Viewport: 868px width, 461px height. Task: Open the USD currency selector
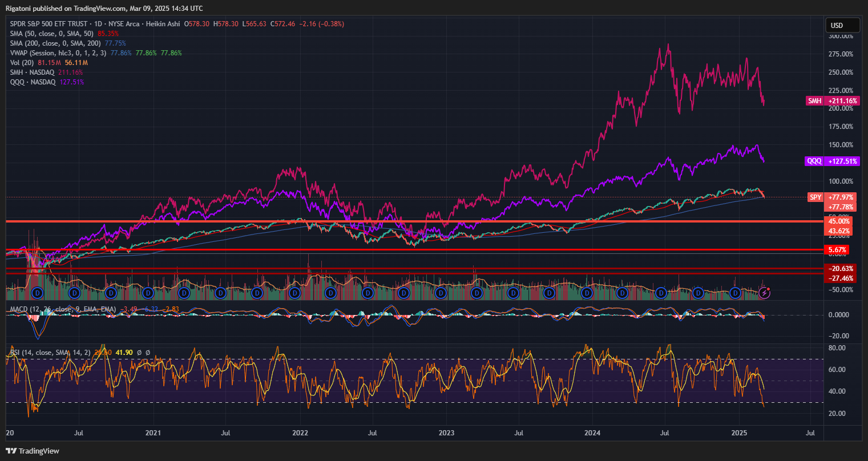pos(842,26)
